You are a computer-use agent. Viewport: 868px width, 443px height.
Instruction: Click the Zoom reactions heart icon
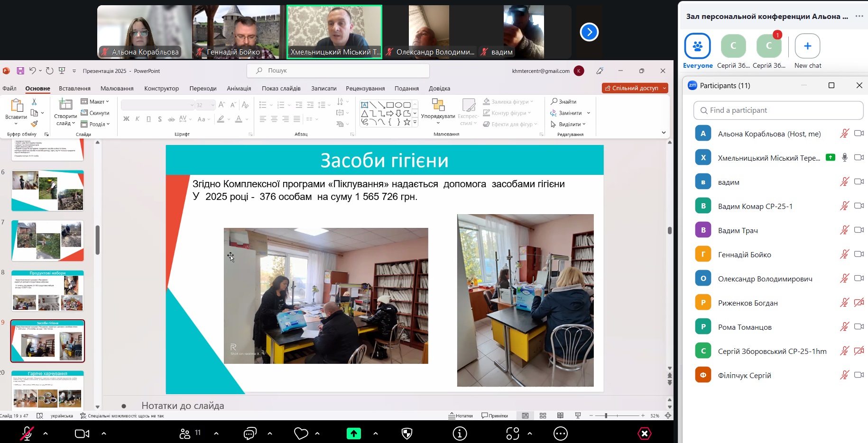coord(301,433)
